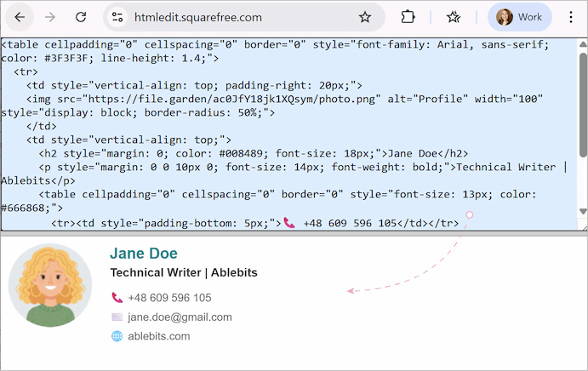Viewport: 588px width, 371px height.
Task: Open the Work profile button
Action: click(519, 17)
